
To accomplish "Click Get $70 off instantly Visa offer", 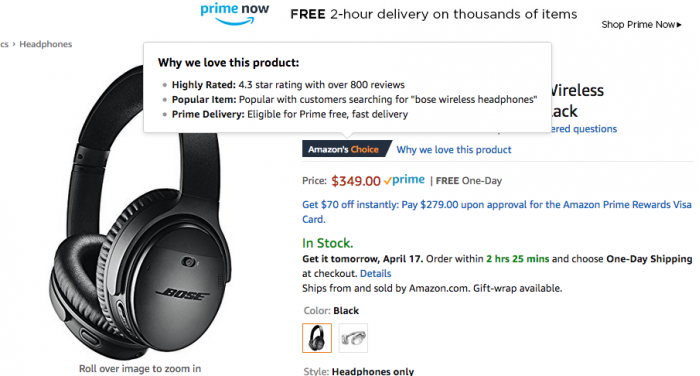I will (497, 212).
